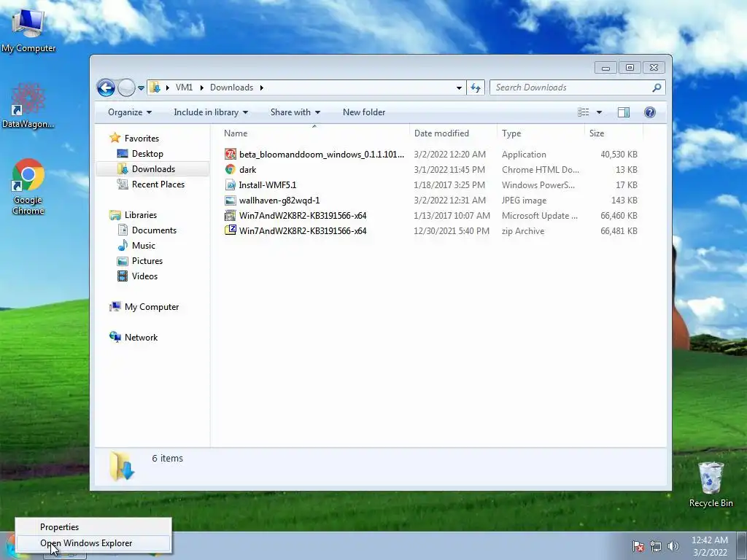Click the Favorites star in navigation pane
Screen dimensions: 747x560
click(115, 138)
